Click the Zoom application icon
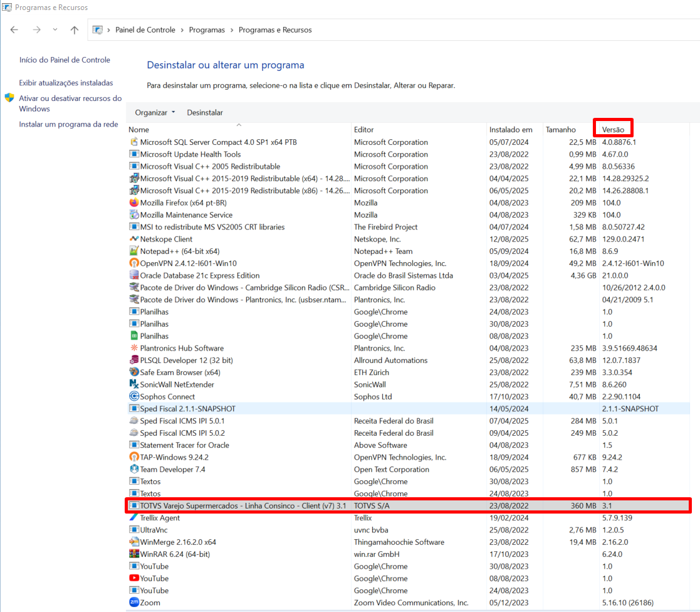700x612 pixels. [134, 602]
